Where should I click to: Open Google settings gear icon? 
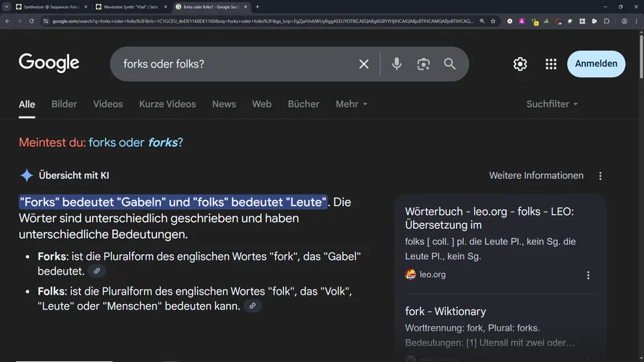click(520, 64)
